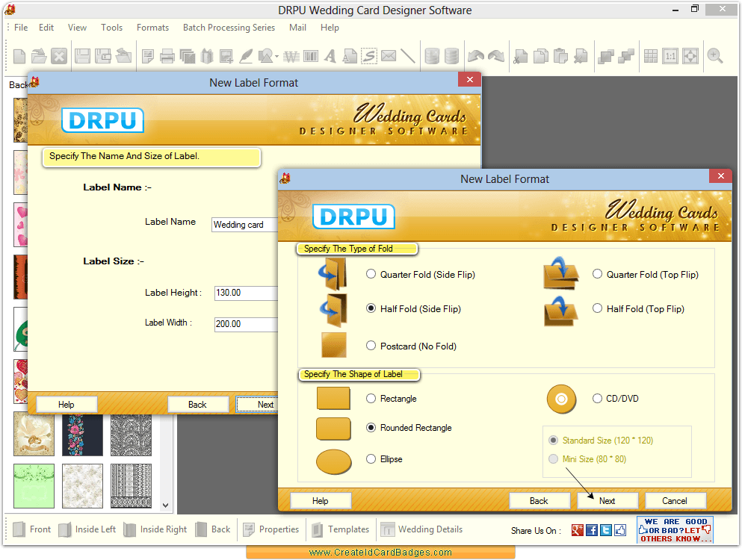Share on Facebook icon
This screenshot has height=560, width=742.
[592, 530]
